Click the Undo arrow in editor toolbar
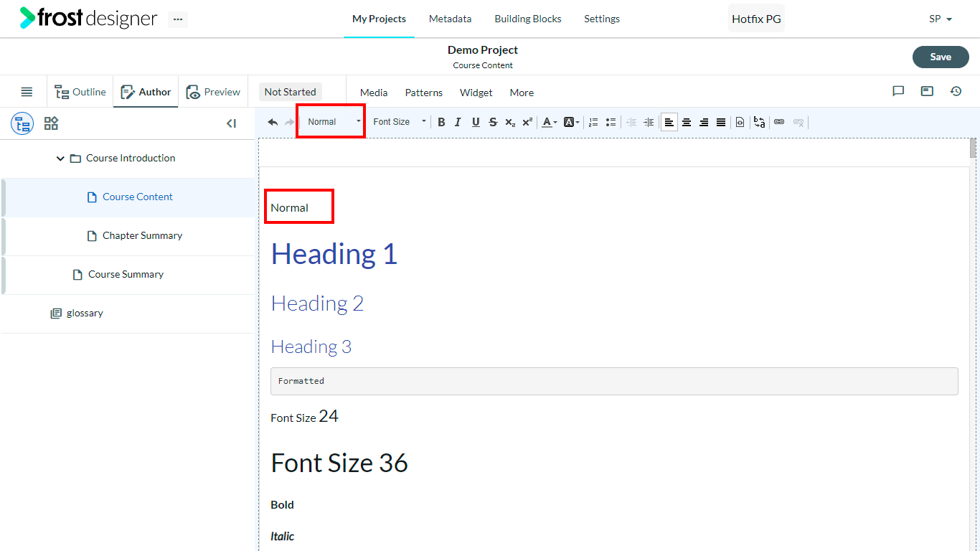This screenshot has width=980, height=551. pyautogui.click(x=273, y=122)
